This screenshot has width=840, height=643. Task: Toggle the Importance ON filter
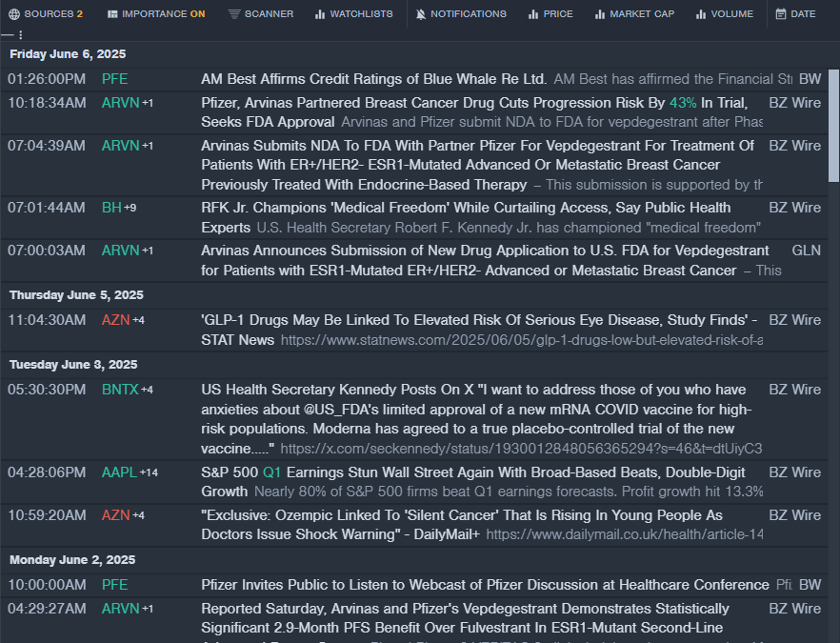[x=156, y=14]
